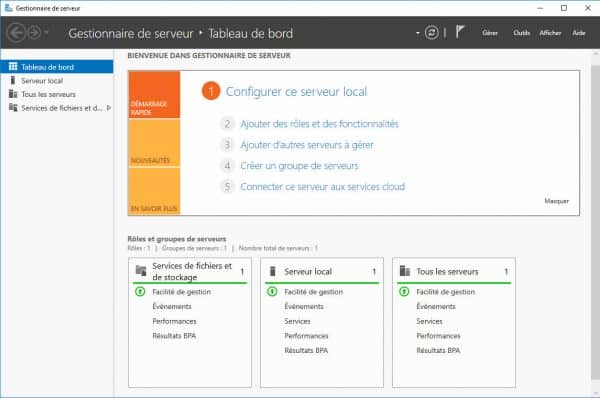Viewport: 600px width, 398px height.
Task: Open the Démarrage rapide tile
Action: [154, 95]
